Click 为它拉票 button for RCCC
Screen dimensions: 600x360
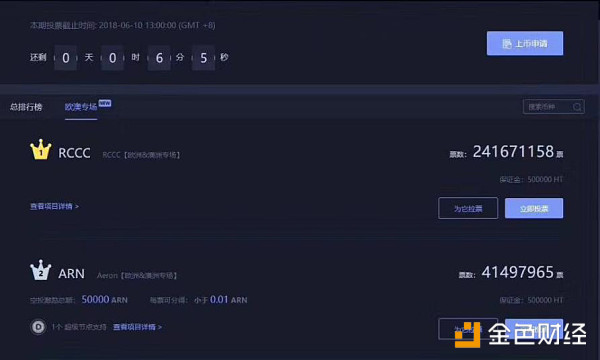[x=468, y=208]
